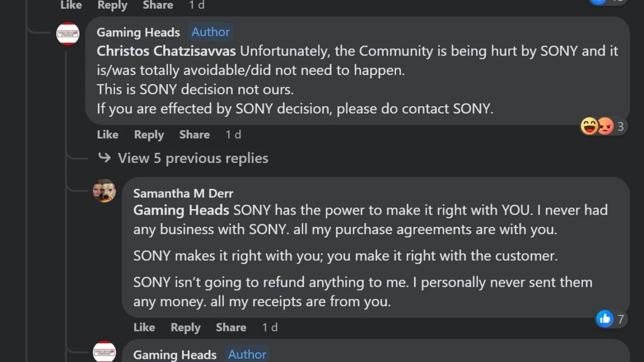
Task: Share Samantha M Derr's comment
Action: point(231,327)
